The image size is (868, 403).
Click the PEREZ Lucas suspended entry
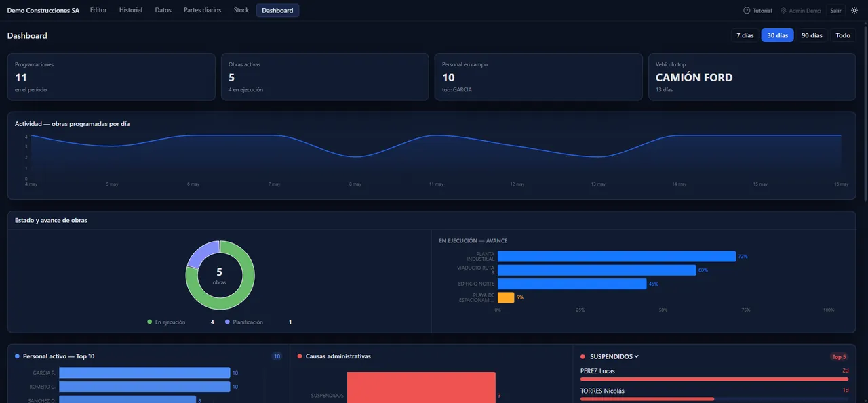pyautogui.click(x=714, y=375)
